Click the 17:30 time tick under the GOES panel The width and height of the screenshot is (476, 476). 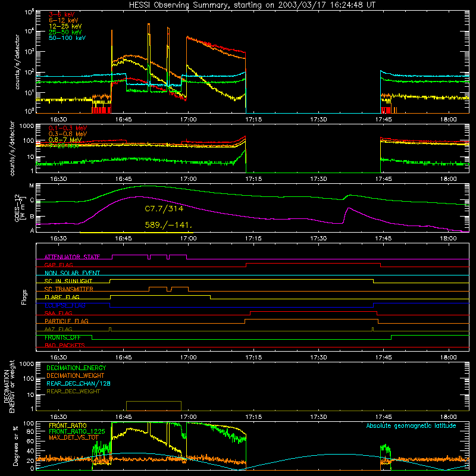click(x=318, y=239)
